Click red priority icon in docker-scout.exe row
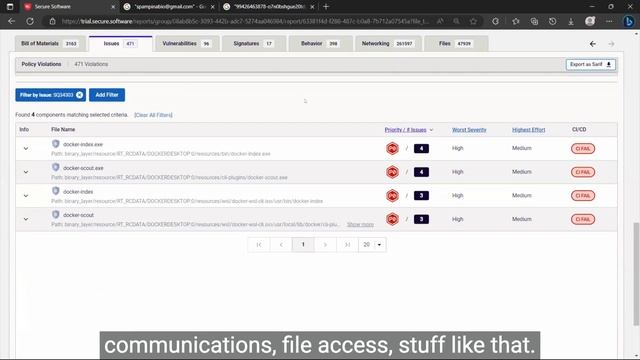 [x=392, y=172]
